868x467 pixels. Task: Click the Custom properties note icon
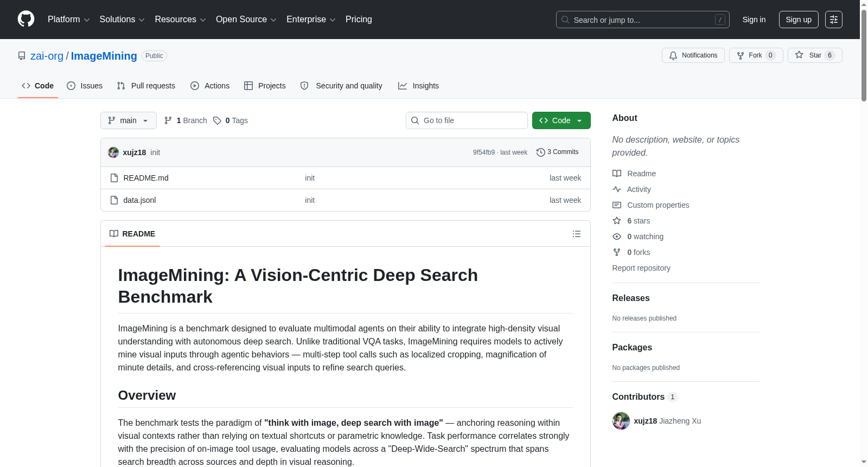coord(617,205)
